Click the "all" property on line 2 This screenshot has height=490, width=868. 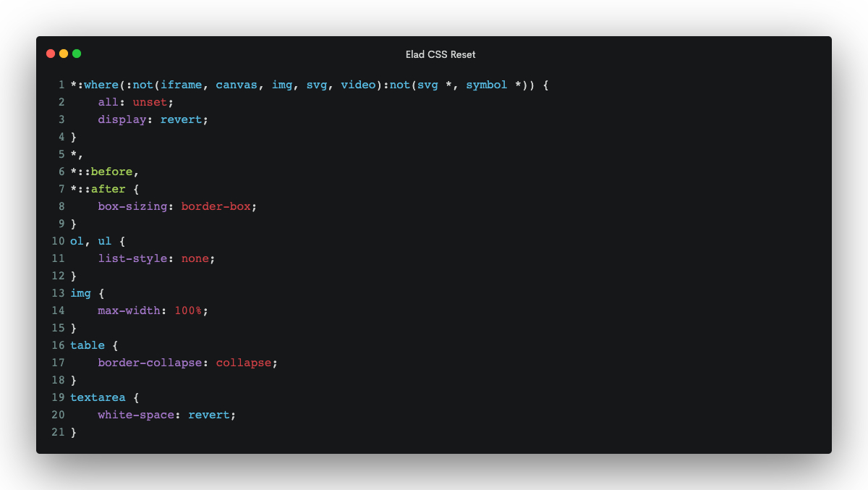pos(109,102)
